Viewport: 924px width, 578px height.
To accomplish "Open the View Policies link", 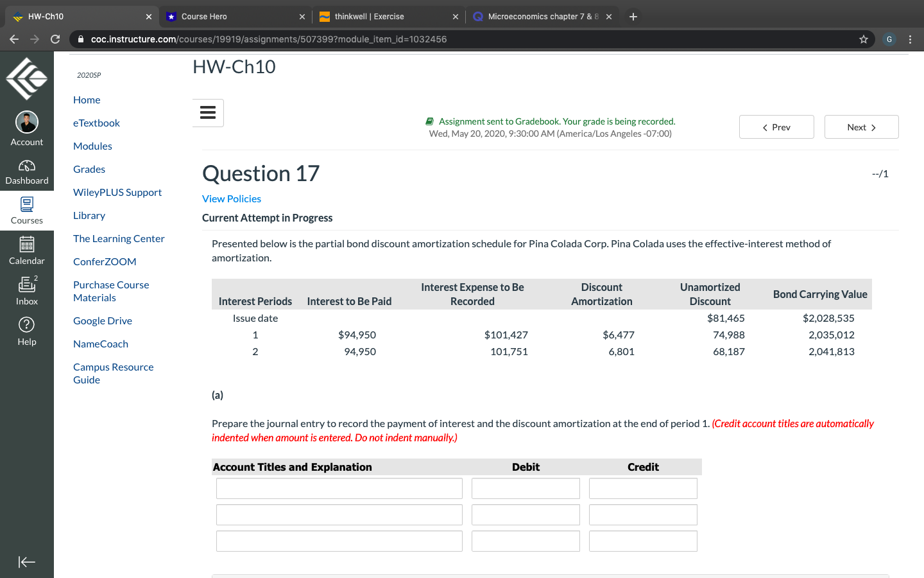I will click(231, 198).
